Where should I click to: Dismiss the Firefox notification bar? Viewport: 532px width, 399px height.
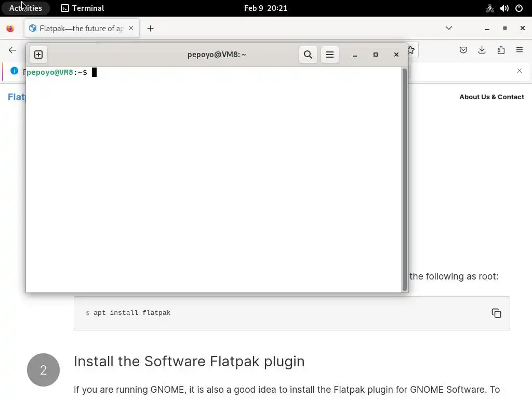[520, 71]
